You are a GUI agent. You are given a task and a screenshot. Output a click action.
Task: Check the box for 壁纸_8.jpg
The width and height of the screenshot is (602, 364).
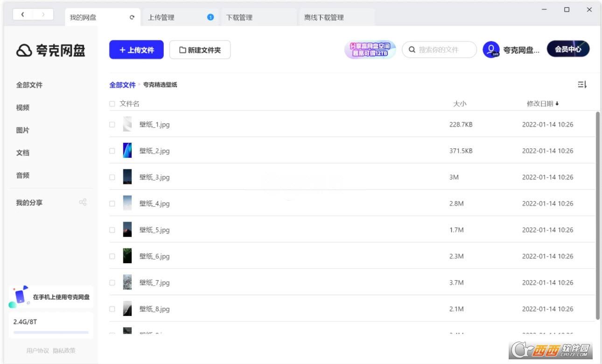coord(112,309)
